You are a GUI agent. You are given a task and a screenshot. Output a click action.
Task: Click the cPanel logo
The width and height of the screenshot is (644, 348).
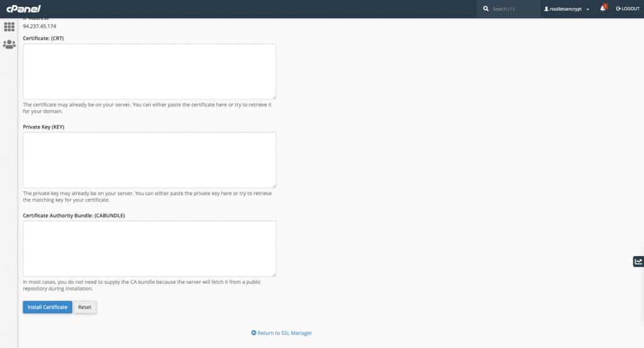pos(23,9)
